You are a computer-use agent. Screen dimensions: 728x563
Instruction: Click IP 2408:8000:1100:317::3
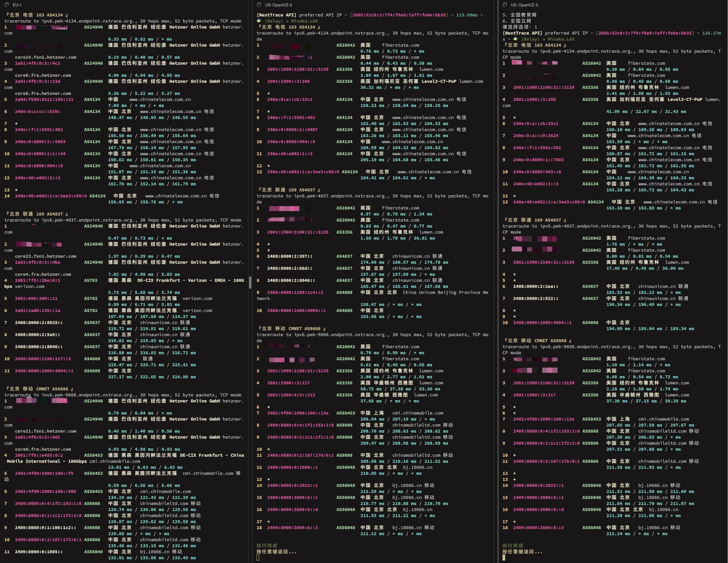[43, 359]
